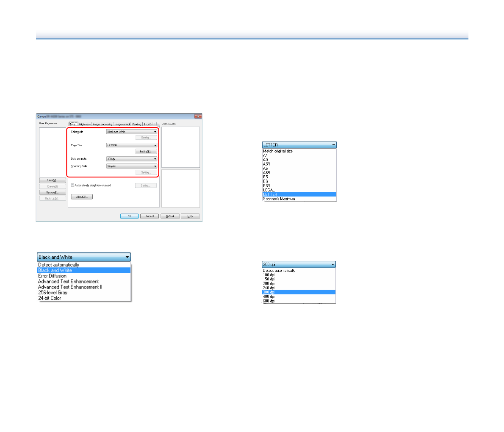Expand the Dots per inch dropdown in the dialog
This screenshot has width=504, height=432.
click(x=131, y=159)
